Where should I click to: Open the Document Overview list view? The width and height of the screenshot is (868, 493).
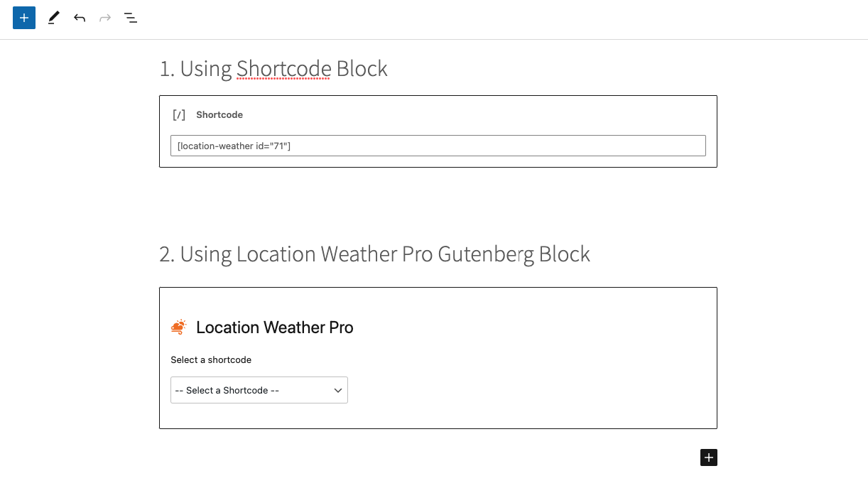[x=131, y=18]
